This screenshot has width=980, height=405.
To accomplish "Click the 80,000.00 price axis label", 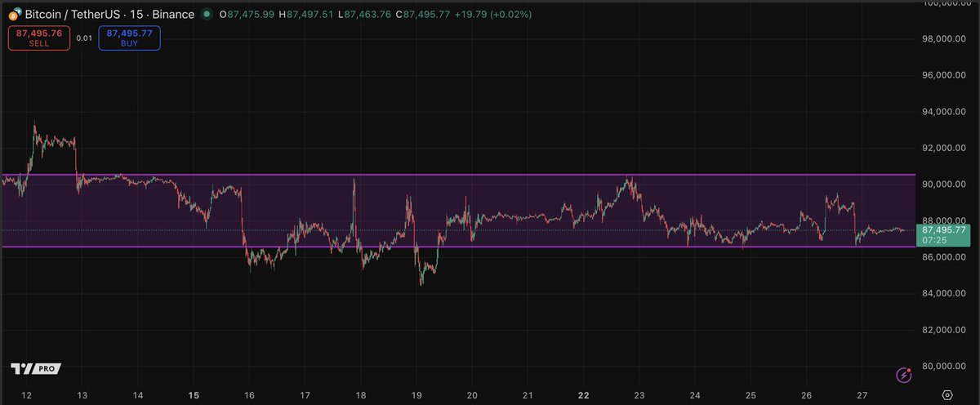I will click(946, 366).
